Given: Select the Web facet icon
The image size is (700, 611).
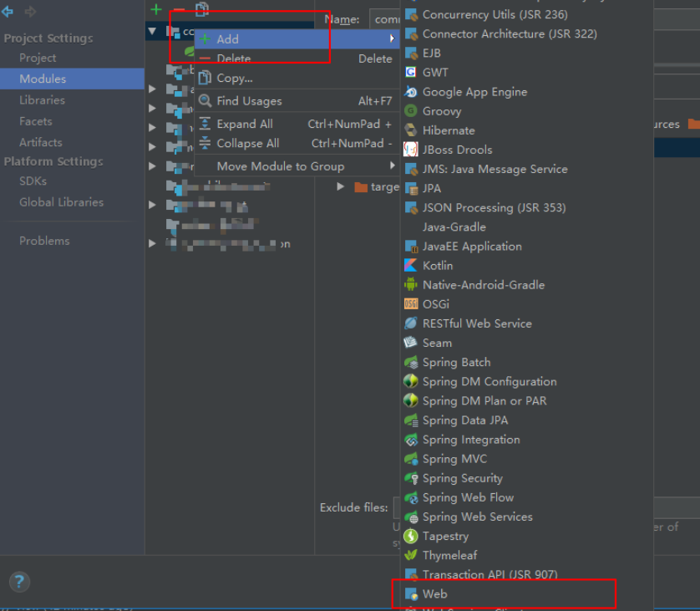Looking at the screenshot, I should pyautogui.click(x=411, y=594).
